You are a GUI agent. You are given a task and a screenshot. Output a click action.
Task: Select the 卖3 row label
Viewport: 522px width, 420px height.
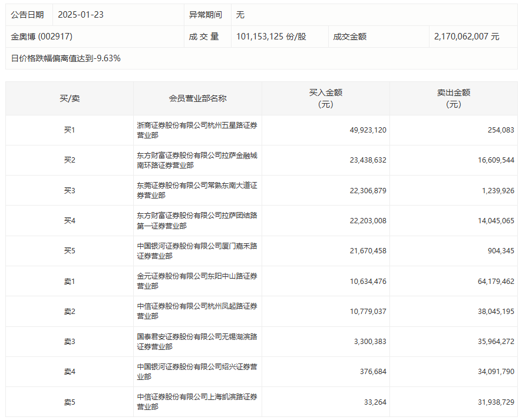coord(70,342)
